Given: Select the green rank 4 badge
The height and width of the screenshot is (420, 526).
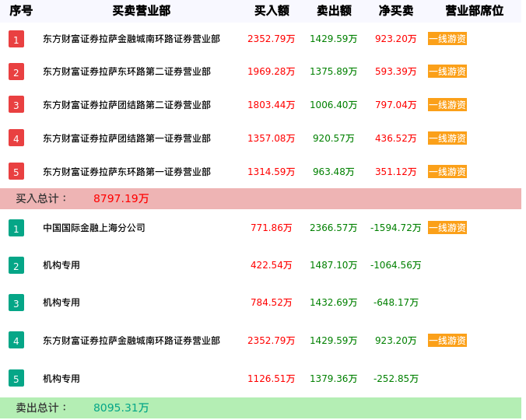Looking at the screenshot, I should pos(16,340).
